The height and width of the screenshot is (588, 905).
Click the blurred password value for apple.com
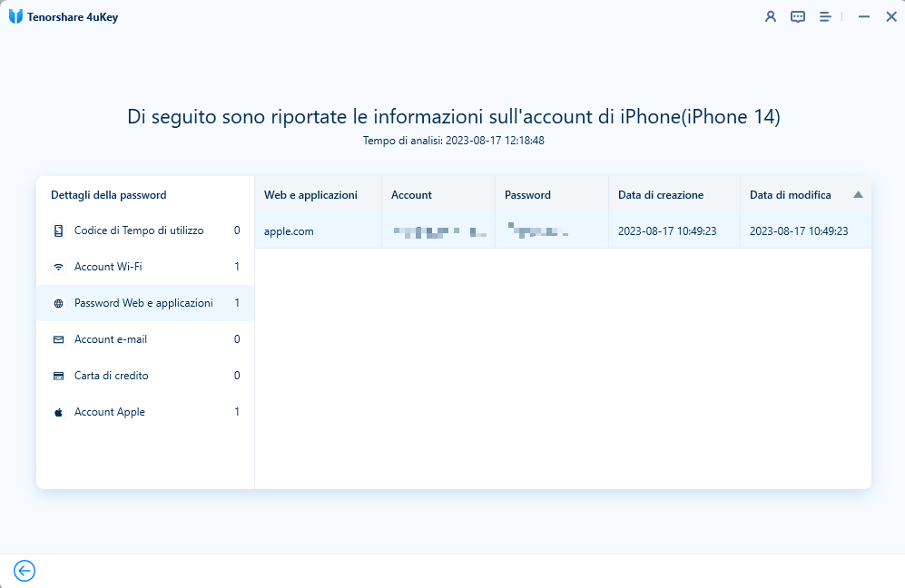pyautogui.click(x=538, y=230)
